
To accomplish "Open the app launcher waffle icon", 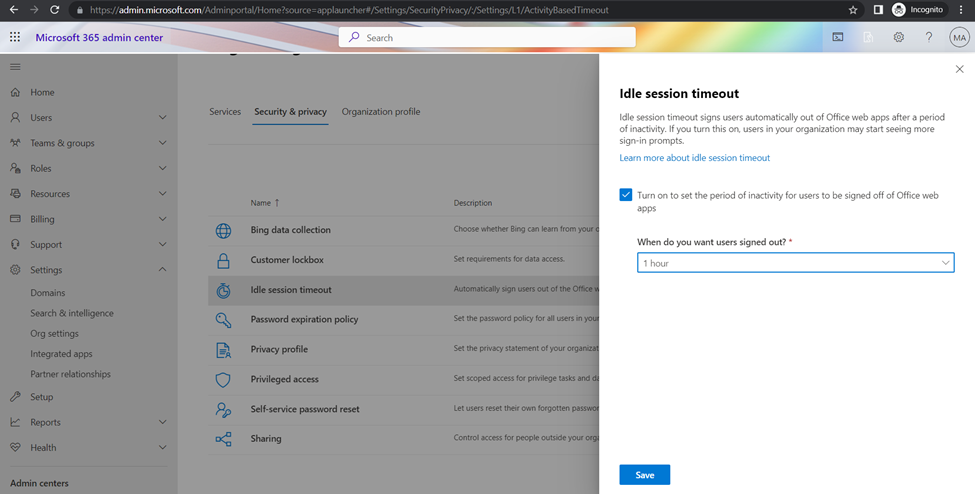I will (x=15, y=37).
